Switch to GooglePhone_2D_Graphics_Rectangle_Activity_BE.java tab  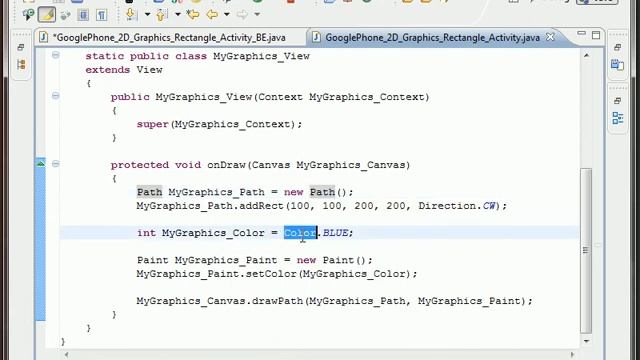pyautogui.click(x=169, y=38)
